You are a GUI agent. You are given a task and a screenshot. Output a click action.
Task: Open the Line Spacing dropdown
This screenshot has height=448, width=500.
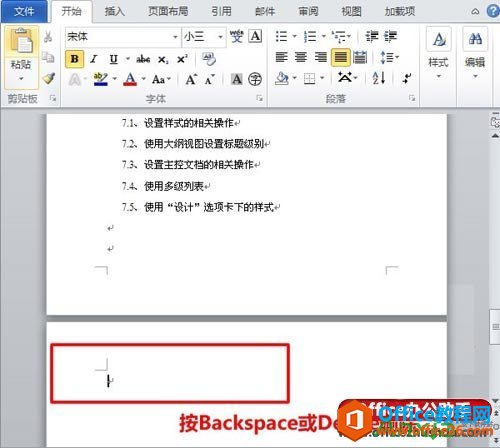coord(390,57)
